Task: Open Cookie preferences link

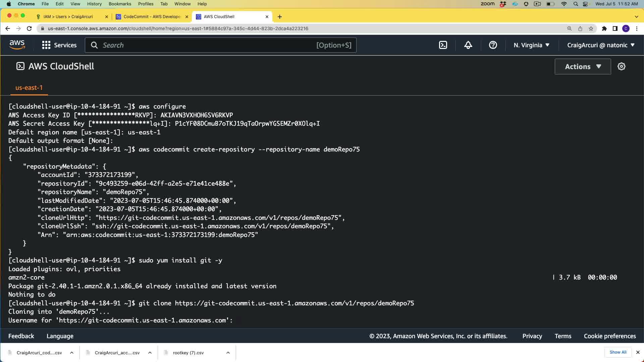Action: (x=609, y=336)
